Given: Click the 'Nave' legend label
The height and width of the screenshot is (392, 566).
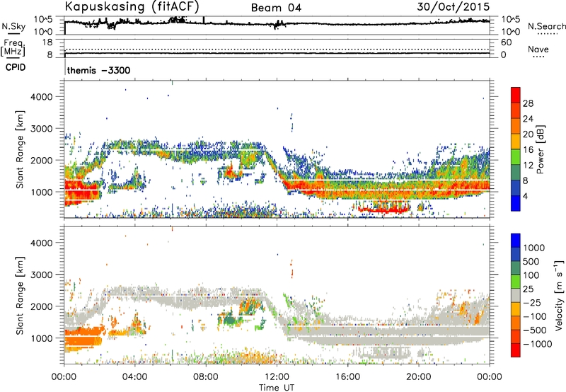Looking at the screenshot, I should pos(538,49).
